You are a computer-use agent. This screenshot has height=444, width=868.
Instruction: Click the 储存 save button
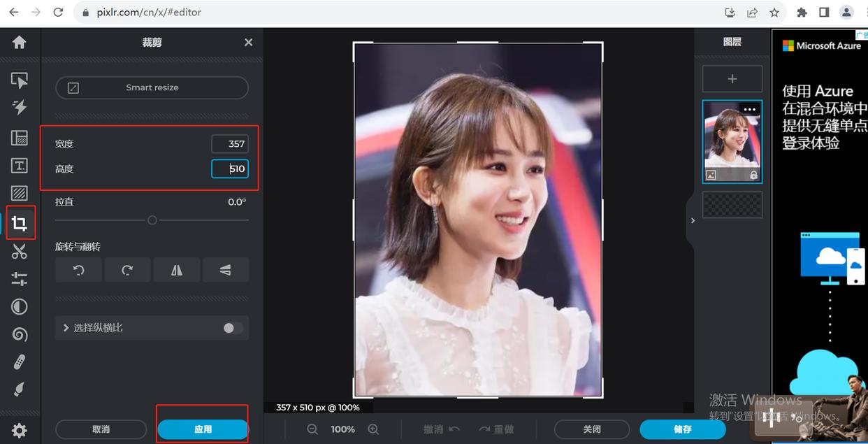pos(682,429)
